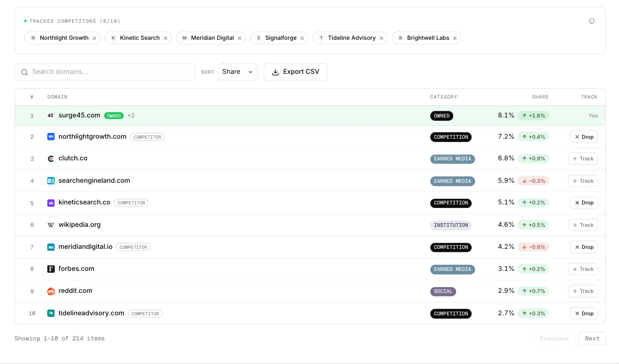Remove Meridian Digital chip
The height and width of the screenshot is (364, 619).
pos(239,38)
